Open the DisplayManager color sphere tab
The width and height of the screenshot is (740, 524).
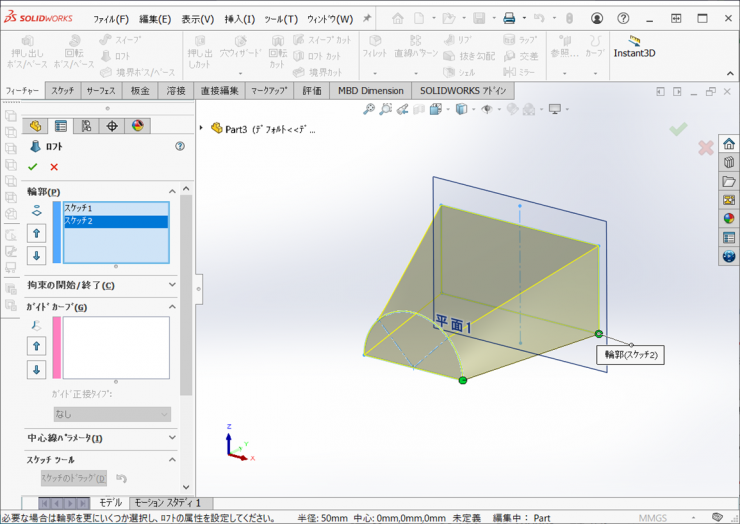pyautogui.click(x=138, y=126)
